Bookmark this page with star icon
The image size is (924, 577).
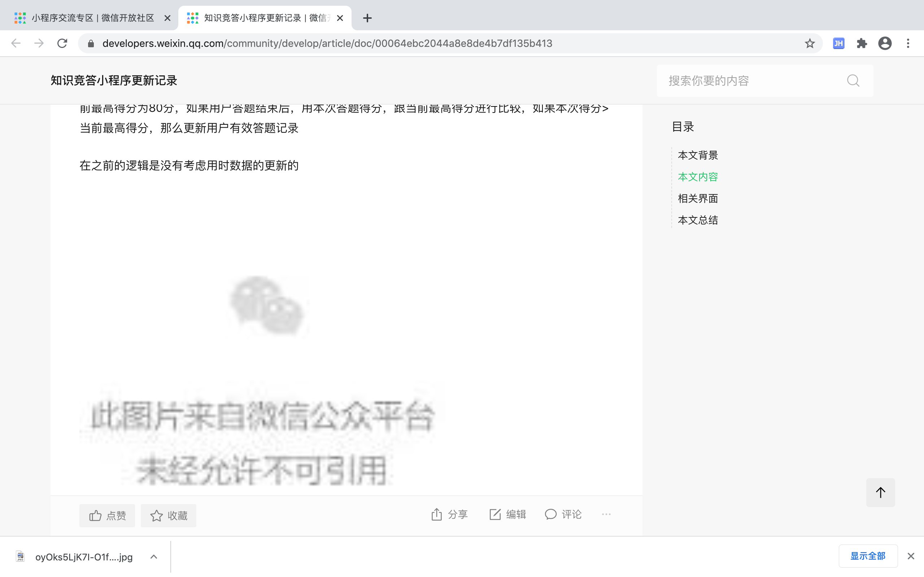(x=810, y=44)
